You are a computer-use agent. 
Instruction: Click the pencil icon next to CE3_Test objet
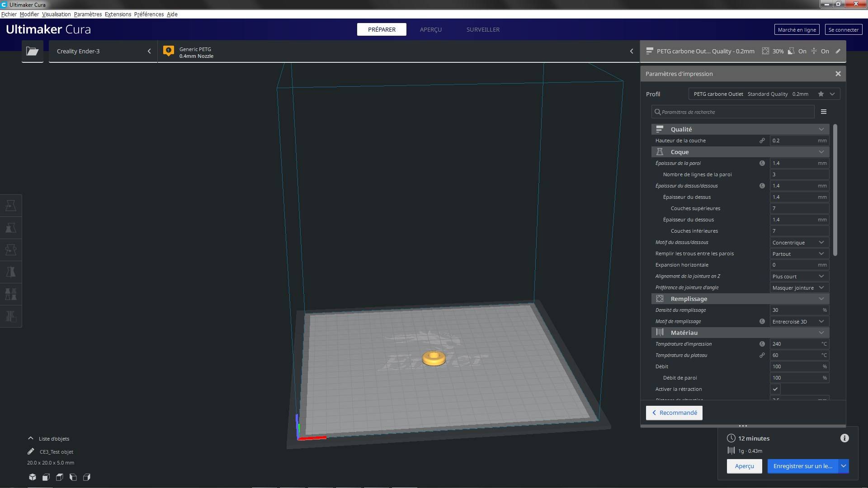[x=31, y=451]
